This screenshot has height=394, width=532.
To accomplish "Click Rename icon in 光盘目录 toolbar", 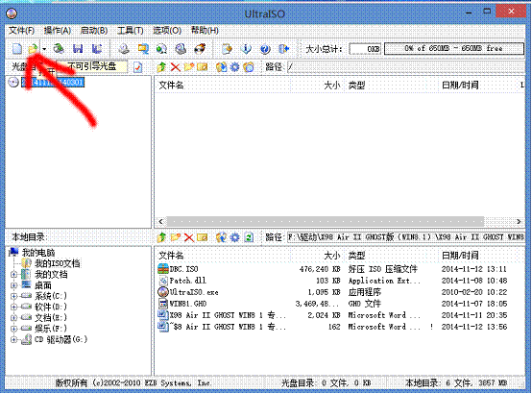I will point(203,67).
